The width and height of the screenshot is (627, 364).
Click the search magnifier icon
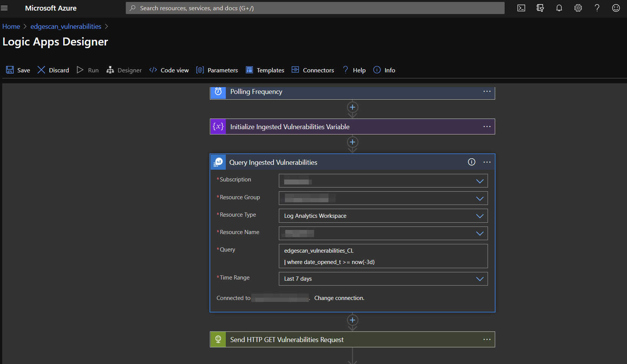[133, 8]
